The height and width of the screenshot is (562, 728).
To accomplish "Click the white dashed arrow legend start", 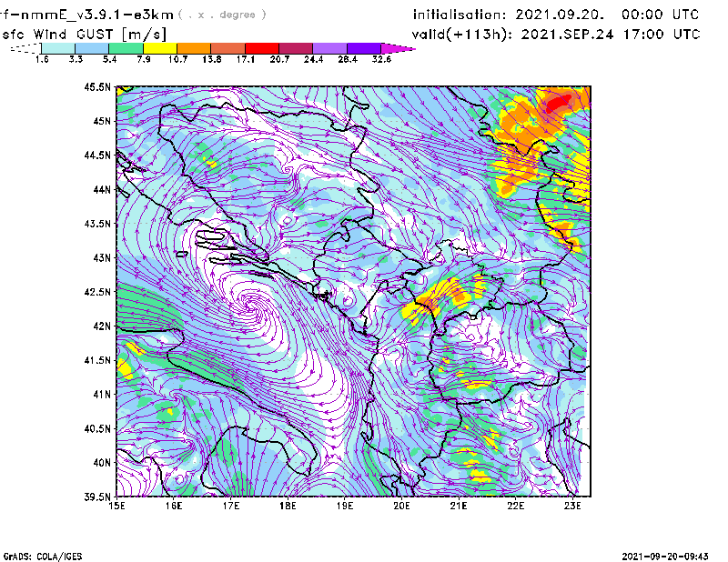I will [x=25, y=48].
